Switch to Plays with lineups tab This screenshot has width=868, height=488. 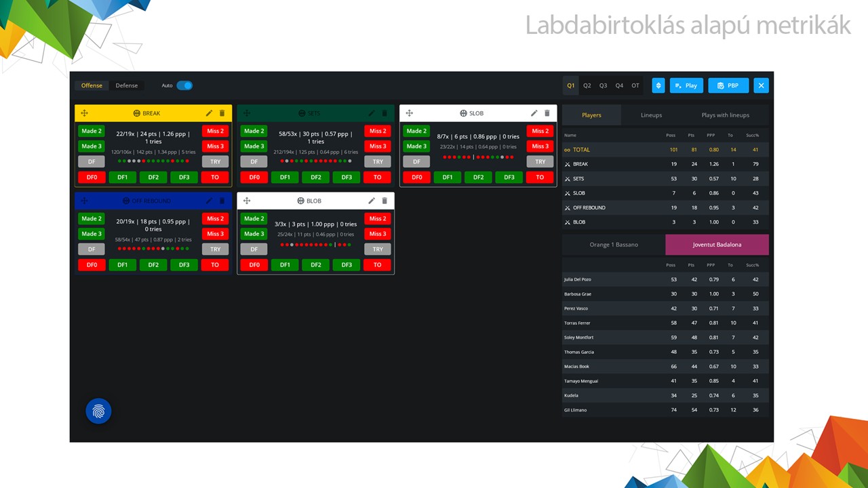[x=725, y=115]
